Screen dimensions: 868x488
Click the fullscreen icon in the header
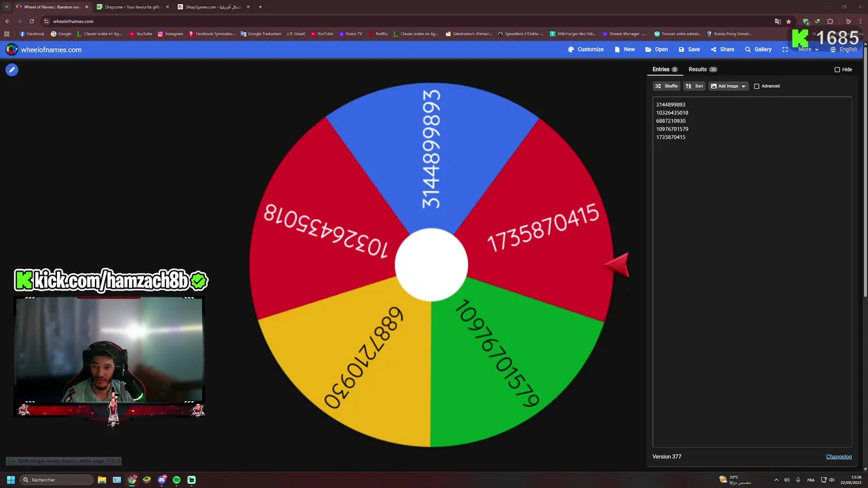click(x=785, y=49)
